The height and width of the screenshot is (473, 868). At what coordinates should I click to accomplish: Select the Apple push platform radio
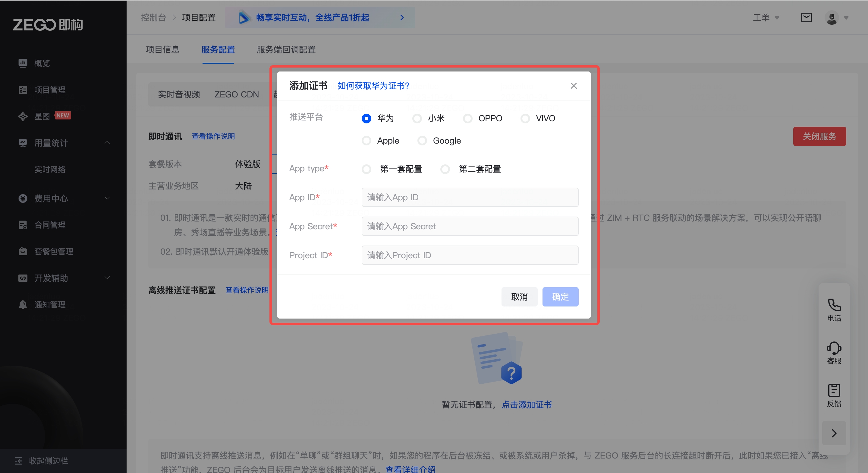(366, 141)
